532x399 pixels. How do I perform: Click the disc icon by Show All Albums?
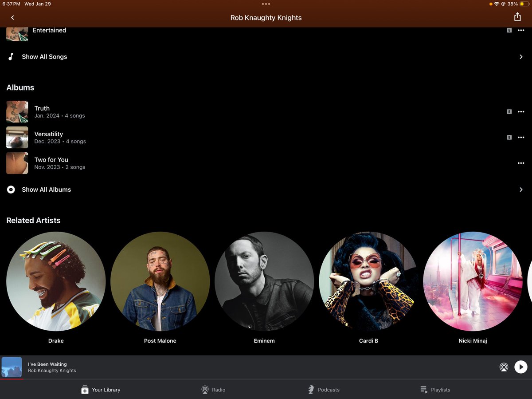tap(11, 190)
